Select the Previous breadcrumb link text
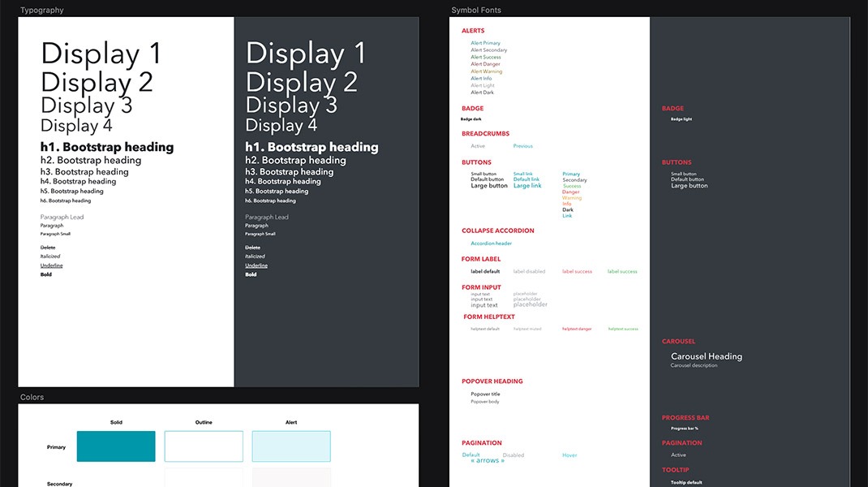This screenshot has width=868, height=487. pyautogui.click(x=523, y=146)
